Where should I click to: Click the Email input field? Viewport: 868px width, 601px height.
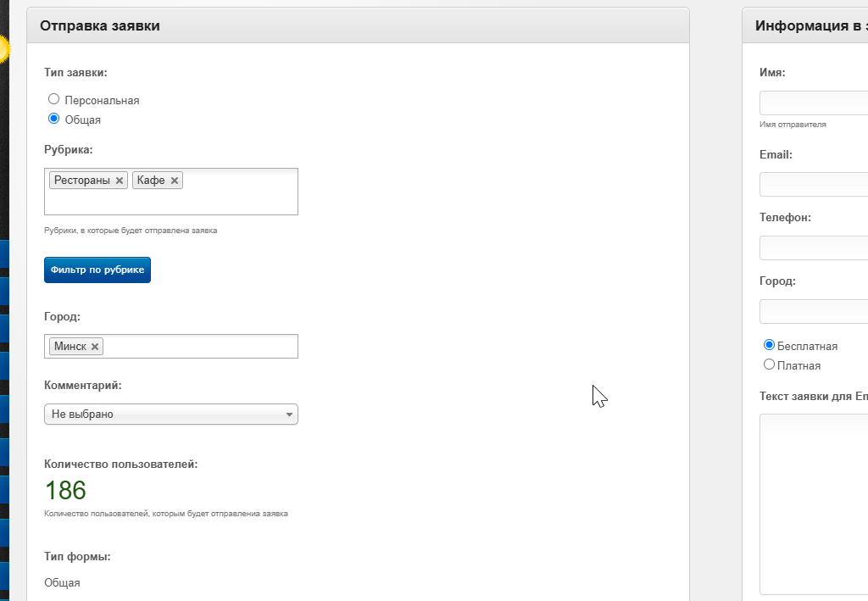[814, 184]
